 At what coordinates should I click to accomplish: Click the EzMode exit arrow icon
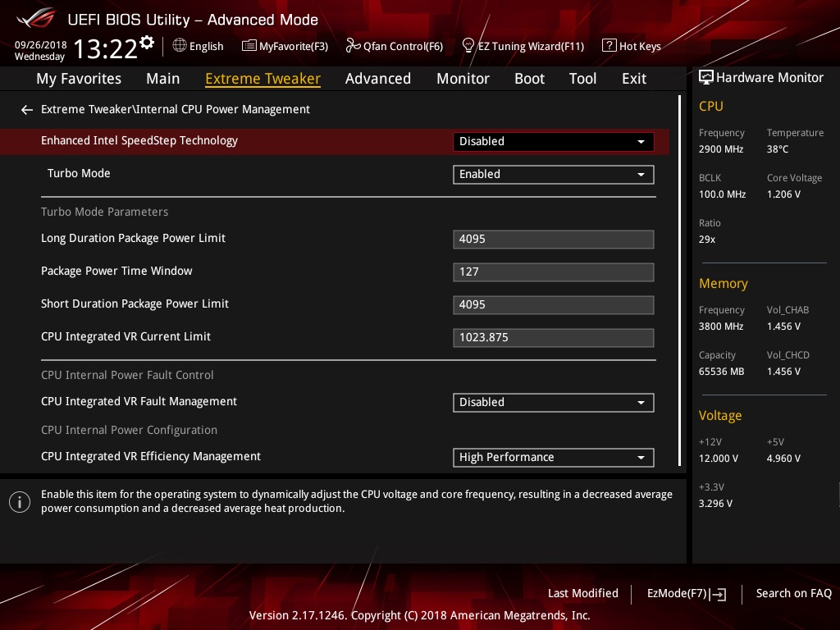(719, 594)
